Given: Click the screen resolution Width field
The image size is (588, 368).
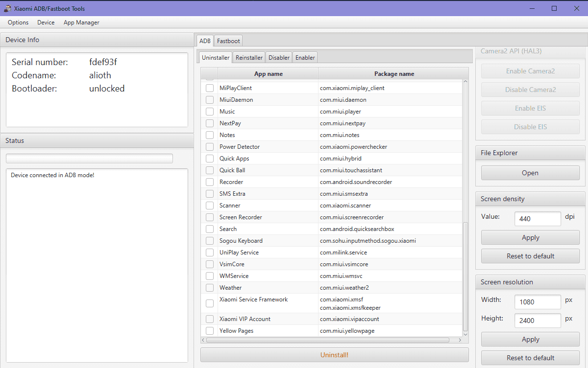Looking at the screenshot, I should point(537,302).
